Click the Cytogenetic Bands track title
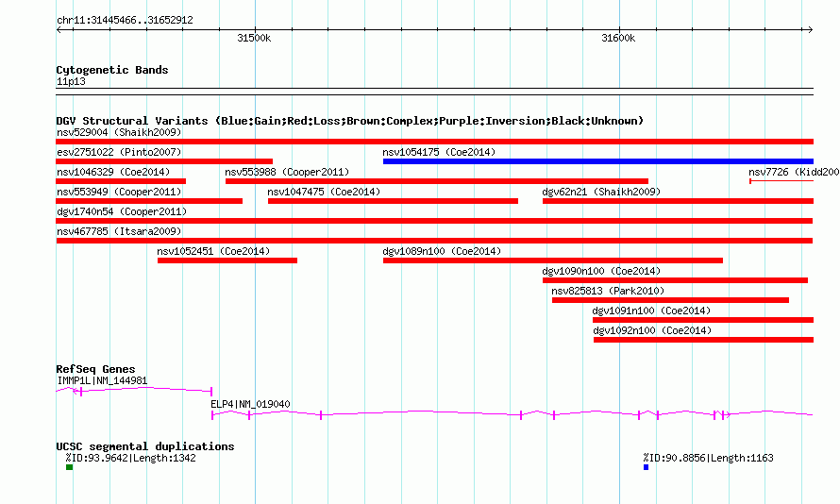 click(x=112, y=70)
